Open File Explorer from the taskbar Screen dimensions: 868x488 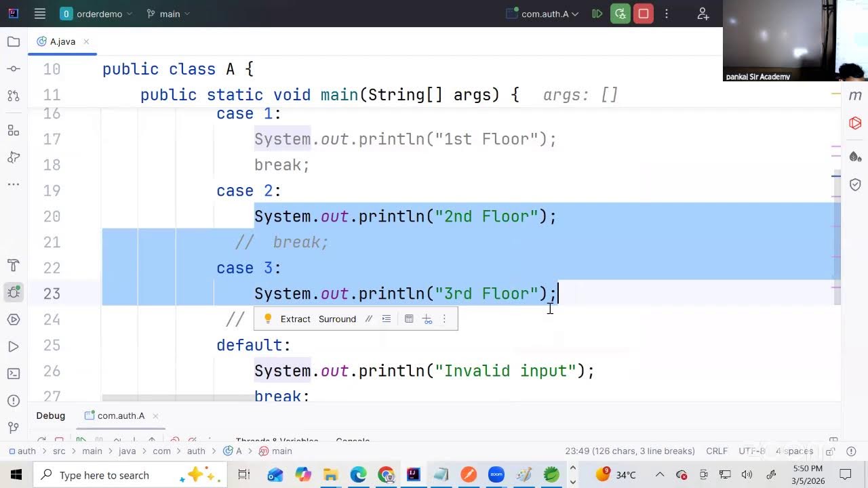click(x=330, y=474)
